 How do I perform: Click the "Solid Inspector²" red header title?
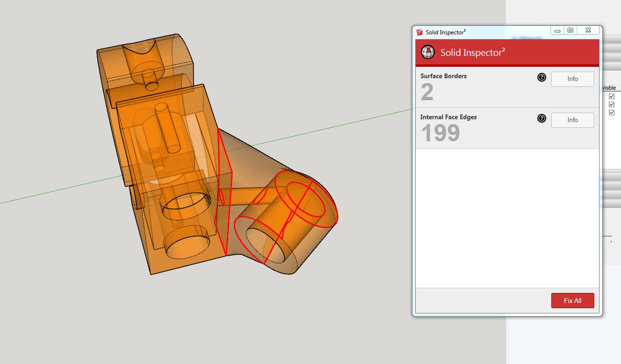(473, 52)
